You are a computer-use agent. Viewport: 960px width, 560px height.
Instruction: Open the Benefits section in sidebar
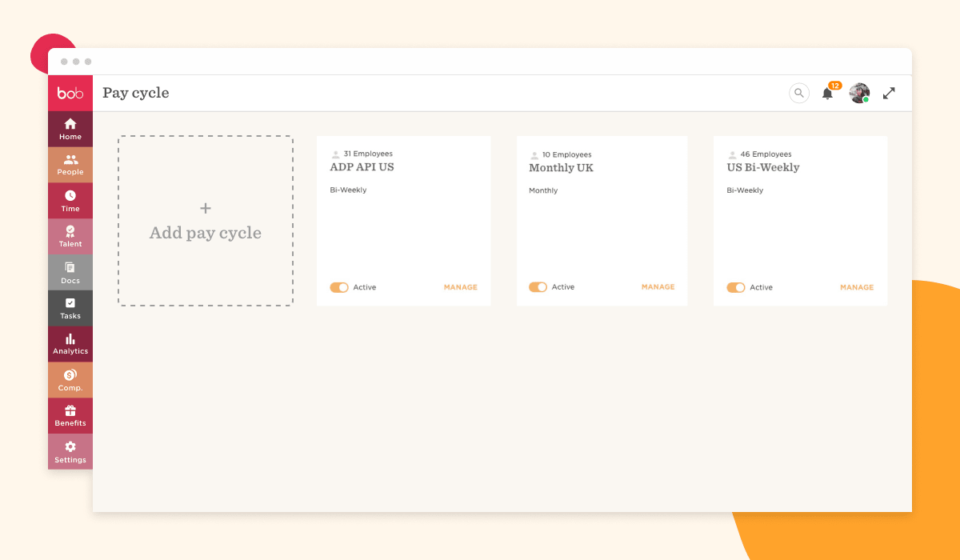click(x=70, y=416)
